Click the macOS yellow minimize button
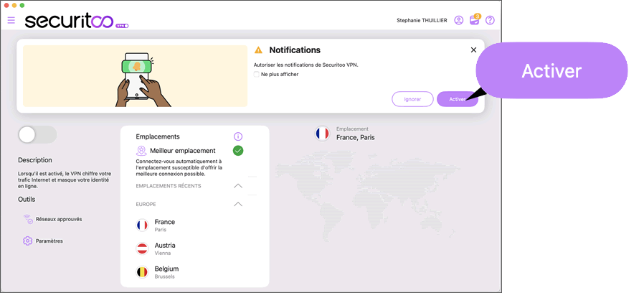 [14, 5]
